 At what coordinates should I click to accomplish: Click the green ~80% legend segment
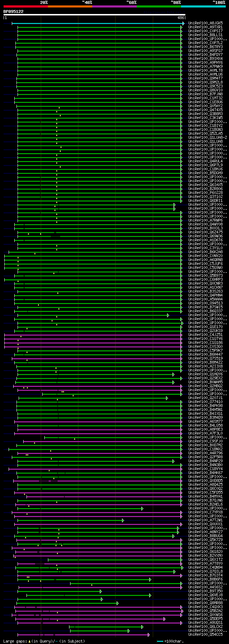(x=159, y=6)
